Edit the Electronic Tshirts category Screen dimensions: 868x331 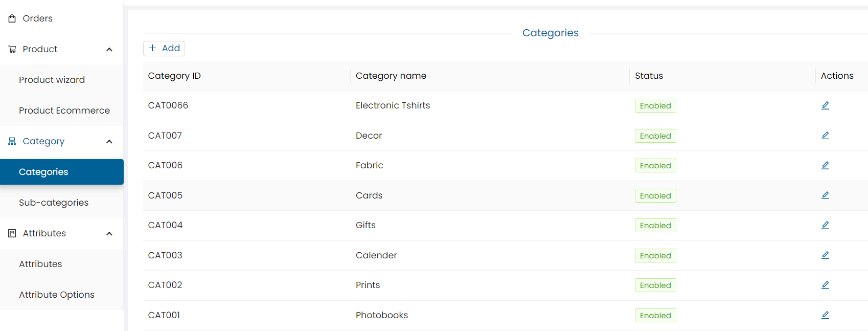point(825,105)
